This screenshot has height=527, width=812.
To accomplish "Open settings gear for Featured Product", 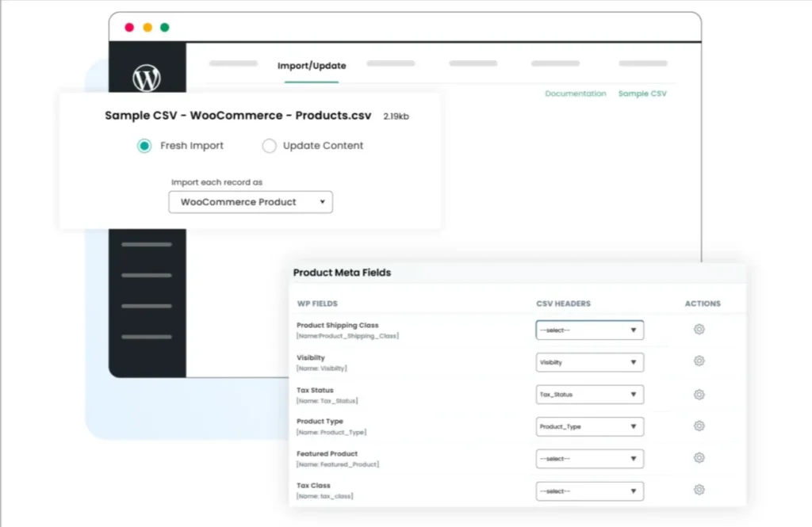I will [699, 458].
